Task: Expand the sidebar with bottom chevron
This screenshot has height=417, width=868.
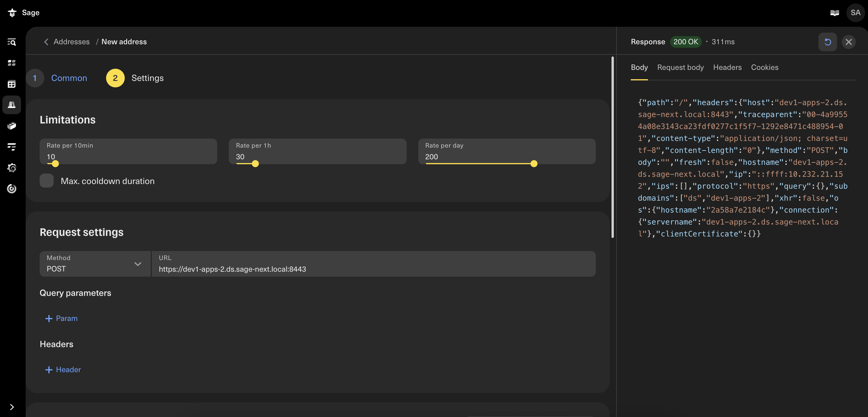Action: tap(12, 407)
